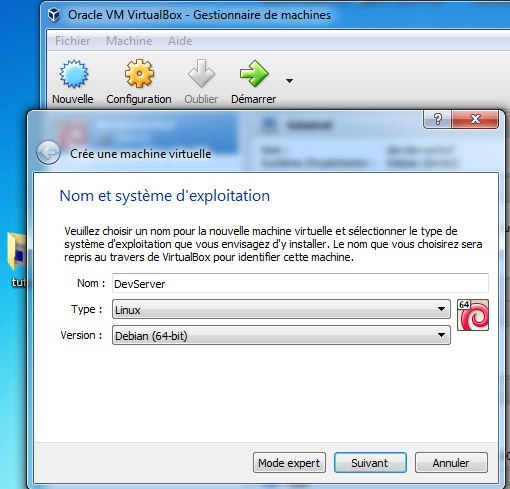Click the Nouvelle blue starburst icon

click(x=74, y=74)
